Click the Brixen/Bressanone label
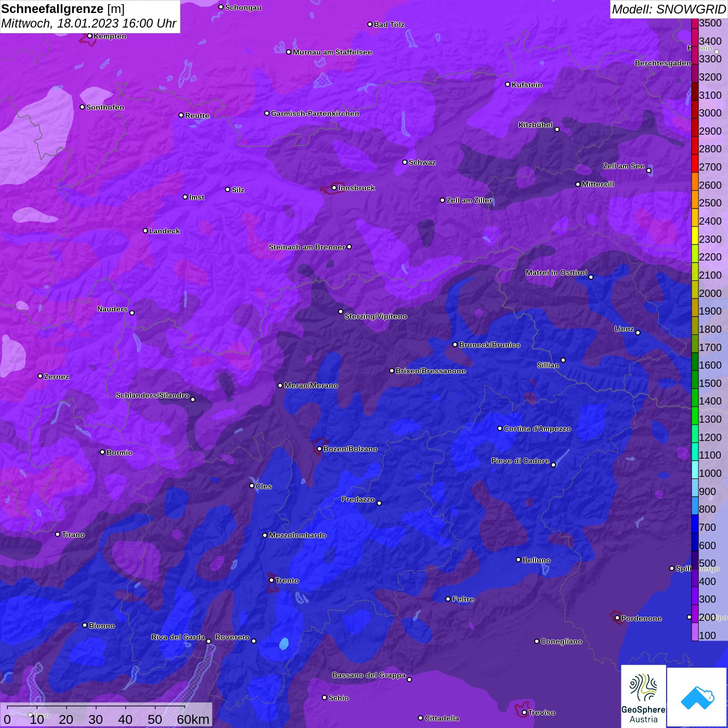The image size is (728, 728). [431, 371]
